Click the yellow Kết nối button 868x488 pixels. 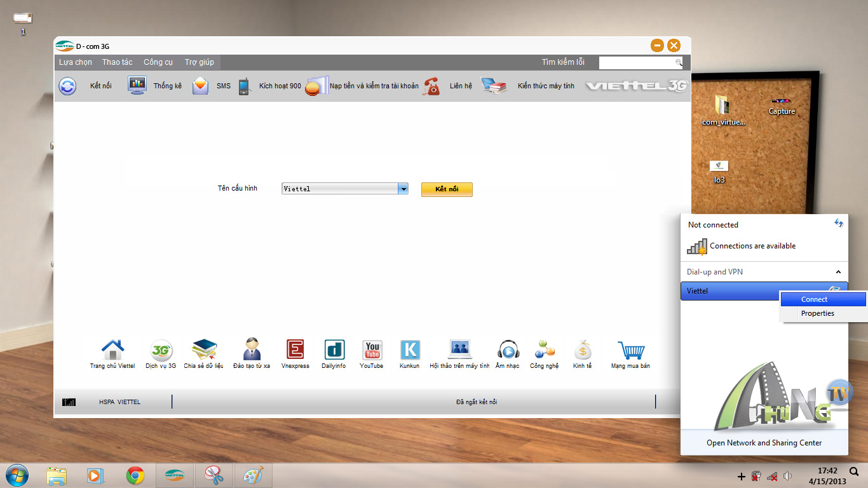click(447, 189)
